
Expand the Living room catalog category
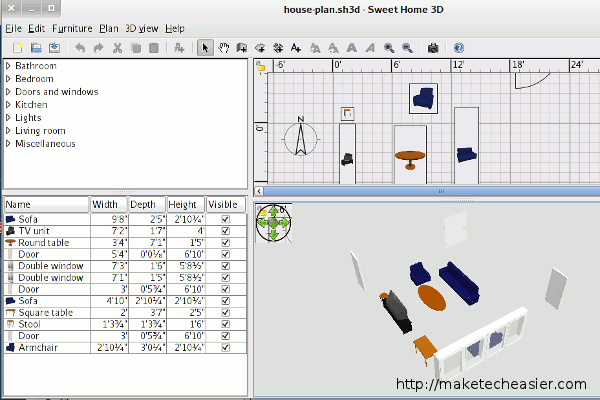(8, 131)
